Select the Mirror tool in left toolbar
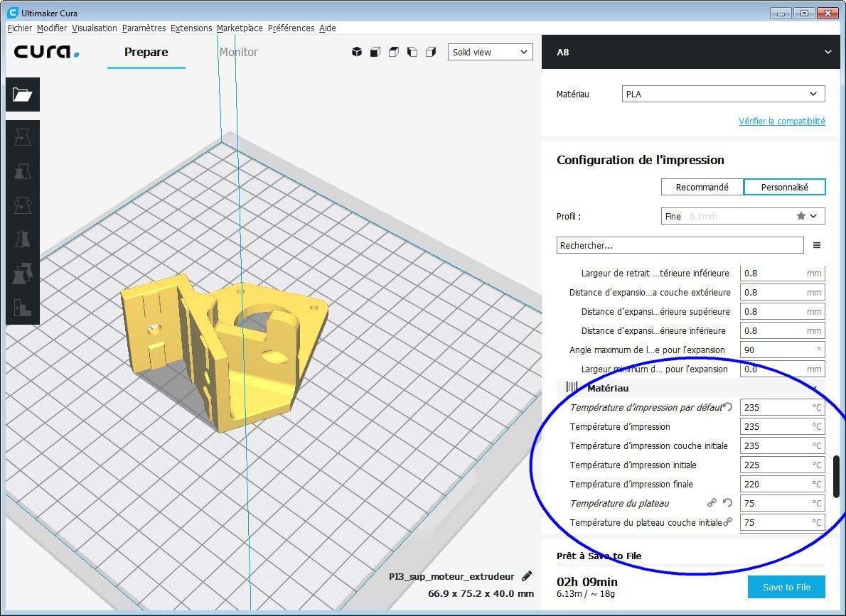Image resolution: width=846 pixels, height=616 pixels. (23, 239)
